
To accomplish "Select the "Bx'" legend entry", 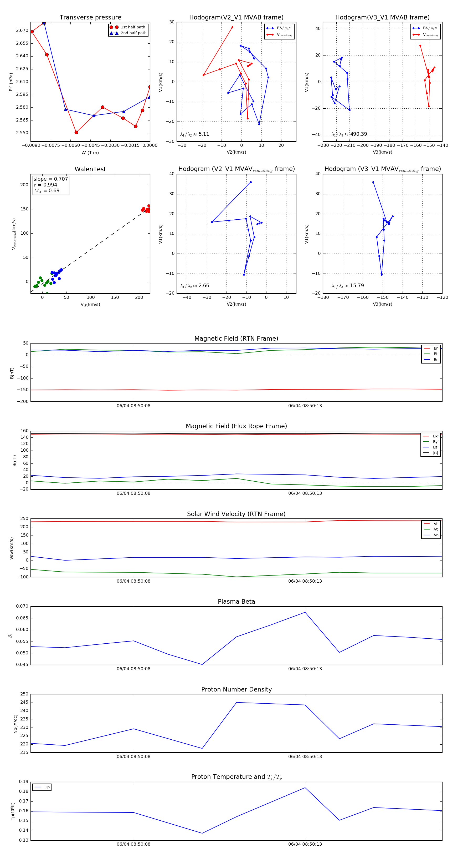I will [x=431, y=436].
